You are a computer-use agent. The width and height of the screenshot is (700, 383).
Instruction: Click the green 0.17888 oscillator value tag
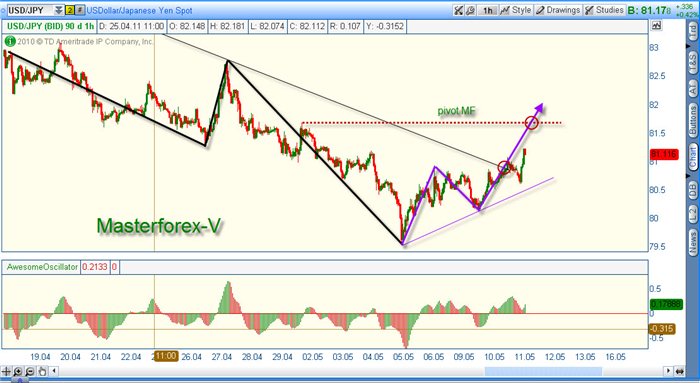pyautogui.click(x=666, y=304)
